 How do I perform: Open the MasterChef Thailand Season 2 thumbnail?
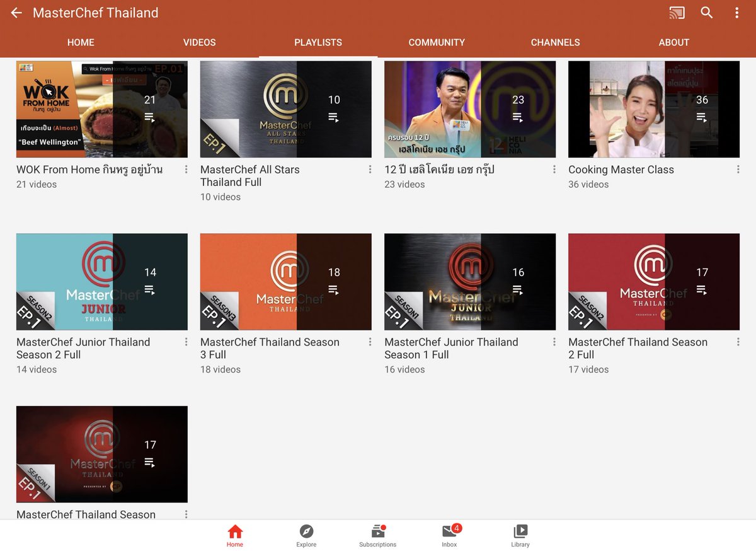click(654, 282)
